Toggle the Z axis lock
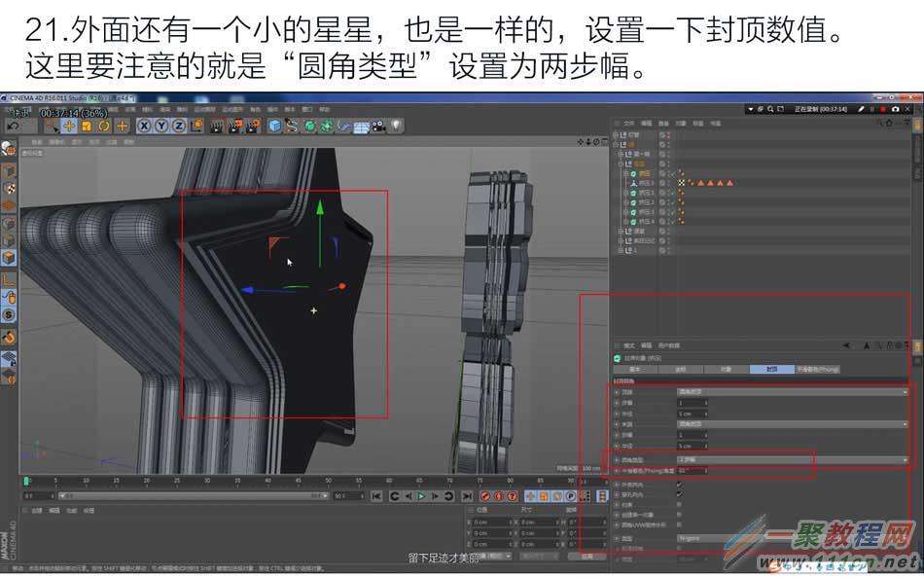Viewport: 924px width, 579px height. pos(179,127)
